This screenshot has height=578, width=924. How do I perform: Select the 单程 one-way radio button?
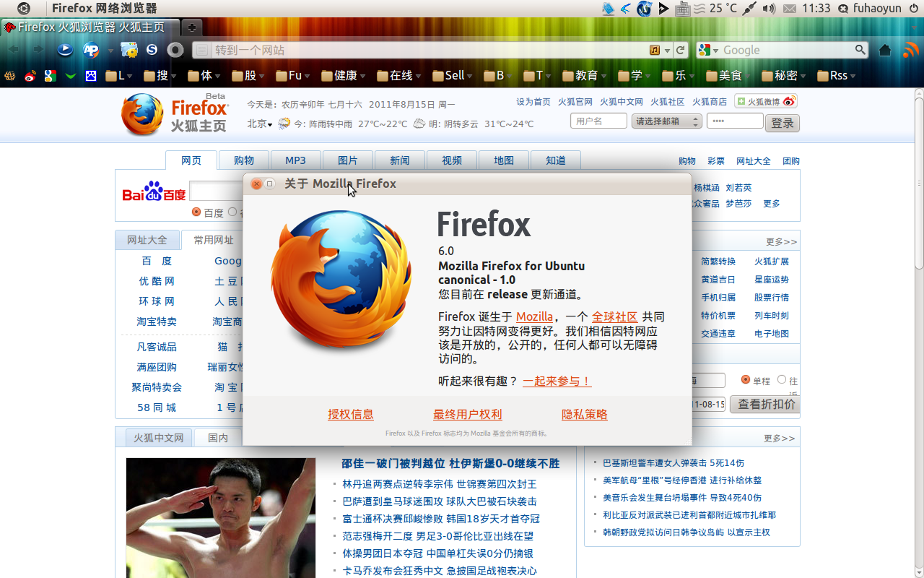[746, 379]
